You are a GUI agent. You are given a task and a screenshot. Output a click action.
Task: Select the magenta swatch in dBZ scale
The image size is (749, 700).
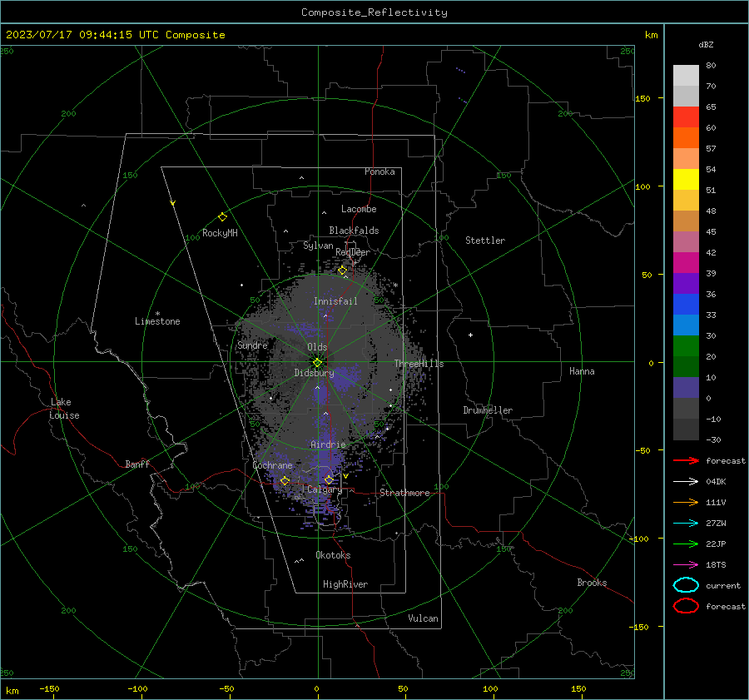click(x=686, y=262)
